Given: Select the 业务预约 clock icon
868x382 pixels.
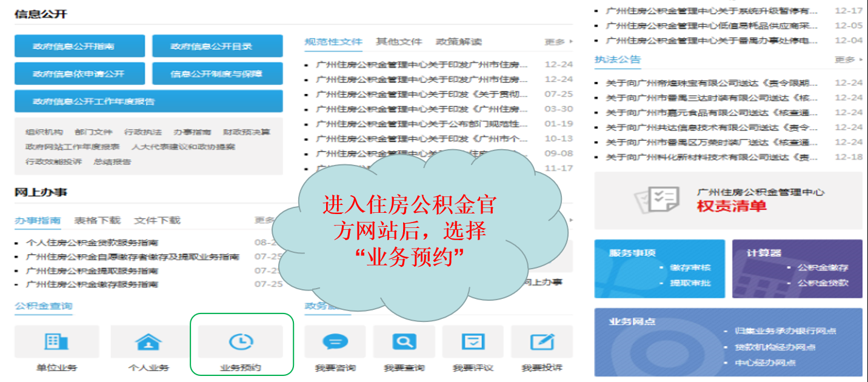Looking at the screenshot, I should (x=241, y=342).
